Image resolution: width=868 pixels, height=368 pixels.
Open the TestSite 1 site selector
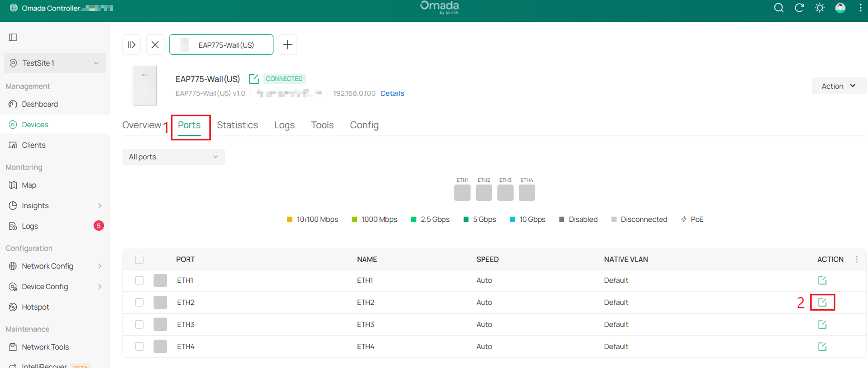(55, 63)
